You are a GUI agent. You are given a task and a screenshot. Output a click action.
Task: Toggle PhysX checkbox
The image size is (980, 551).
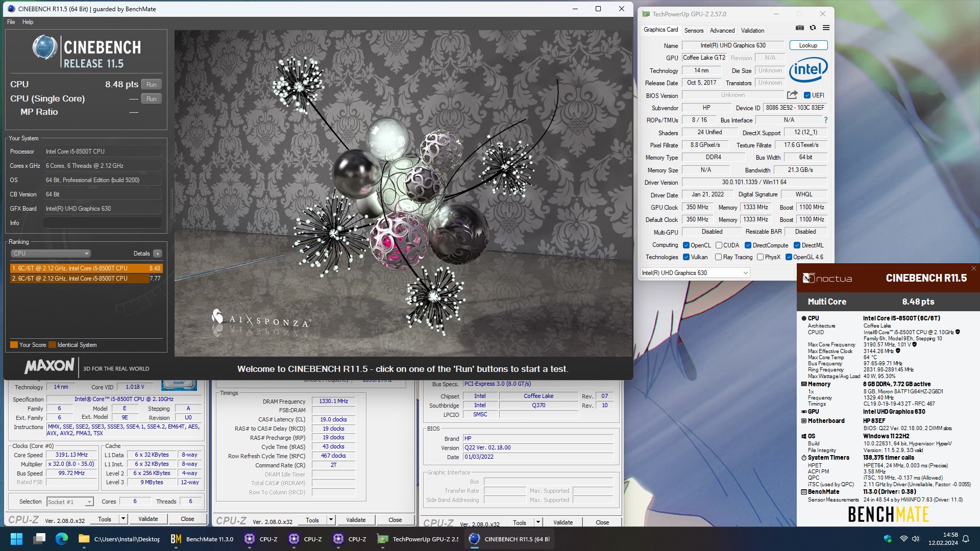click(761, 257)
